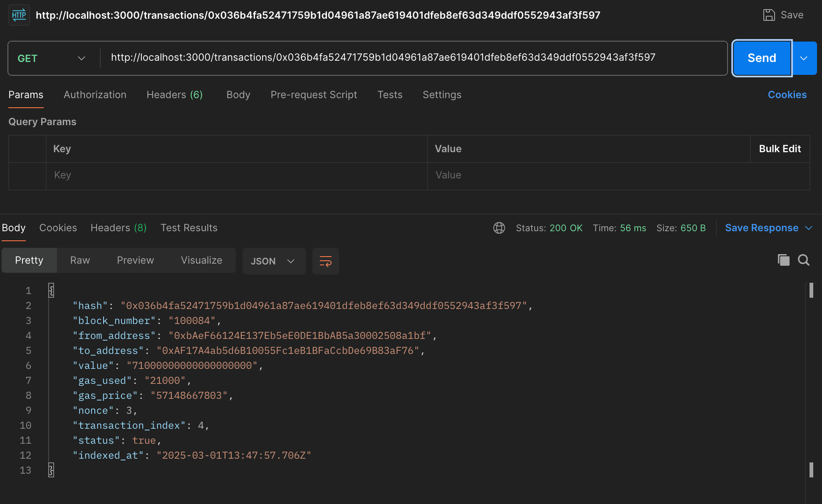Open the Test Results tab
The image size is (822, 504).
189,228
